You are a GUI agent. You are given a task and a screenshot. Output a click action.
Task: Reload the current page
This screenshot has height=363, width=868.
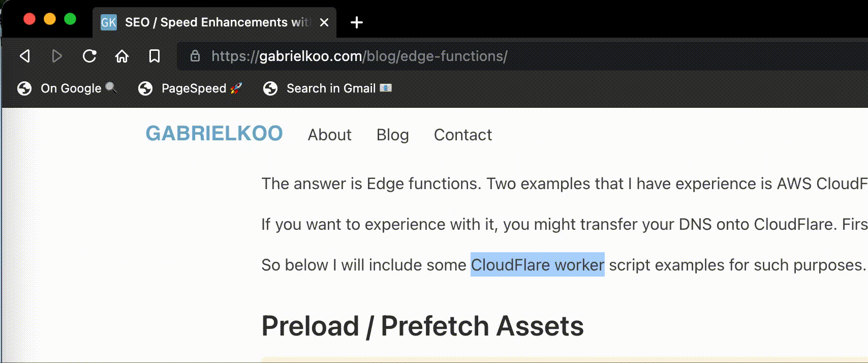(x=89, y=56)
